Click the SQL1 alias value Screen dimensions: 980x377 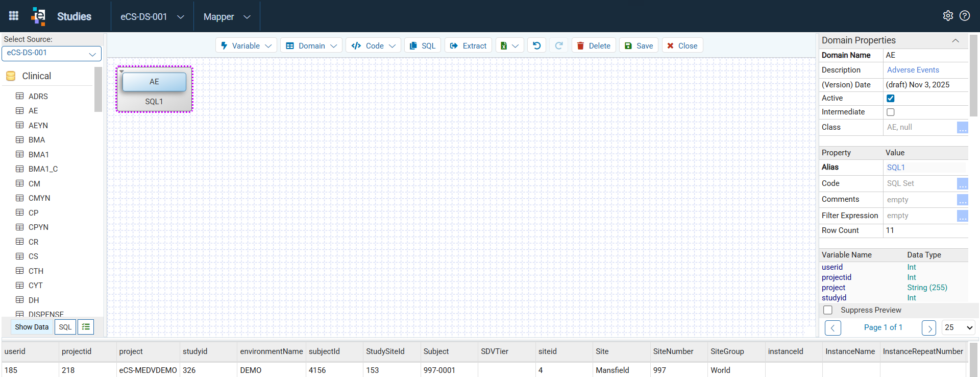[x=896, y=168]
